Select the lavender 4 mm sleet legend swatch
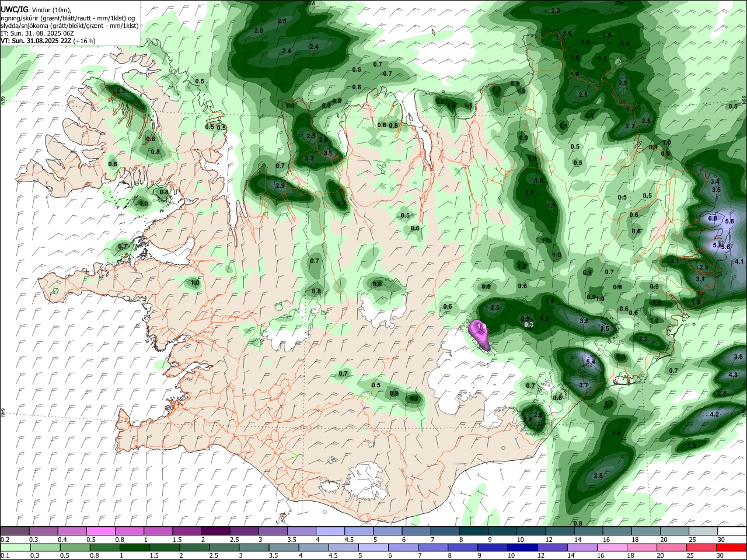 coord(330,531)
